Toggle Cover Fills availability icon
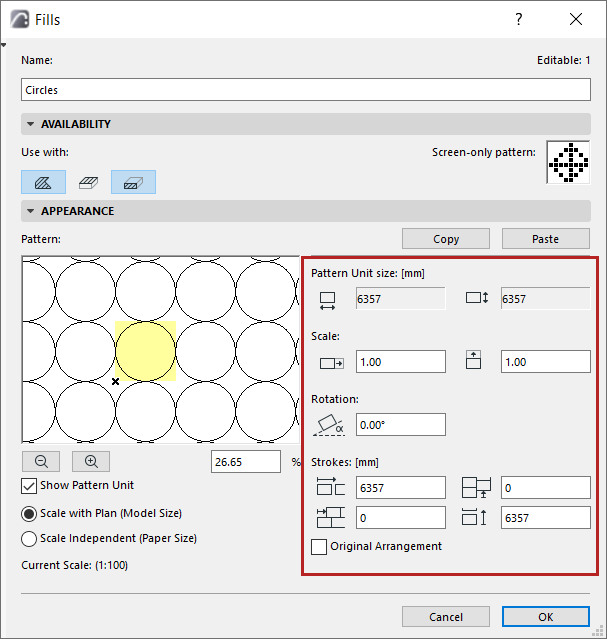607x639 pixels. tap(88, 182)
